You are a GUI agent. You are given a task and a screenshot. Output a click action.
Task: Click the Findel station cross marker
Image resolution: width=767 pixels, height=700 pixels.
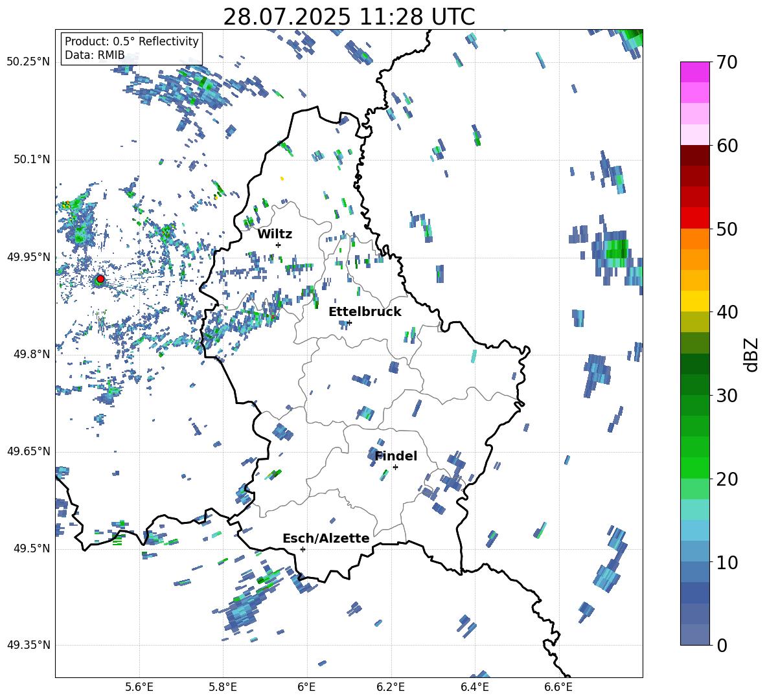395,468
